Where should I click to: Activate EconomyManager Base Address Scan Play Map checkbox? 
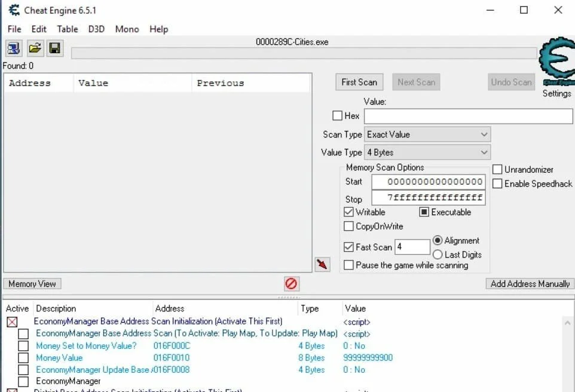click(x=23, y=333)
